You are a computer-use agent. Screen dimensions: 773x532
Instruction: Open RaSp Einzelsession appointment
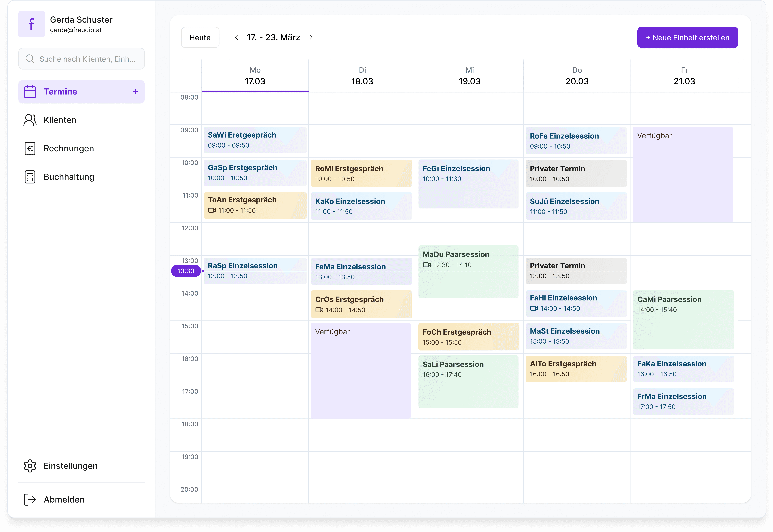tap(255, 271)
